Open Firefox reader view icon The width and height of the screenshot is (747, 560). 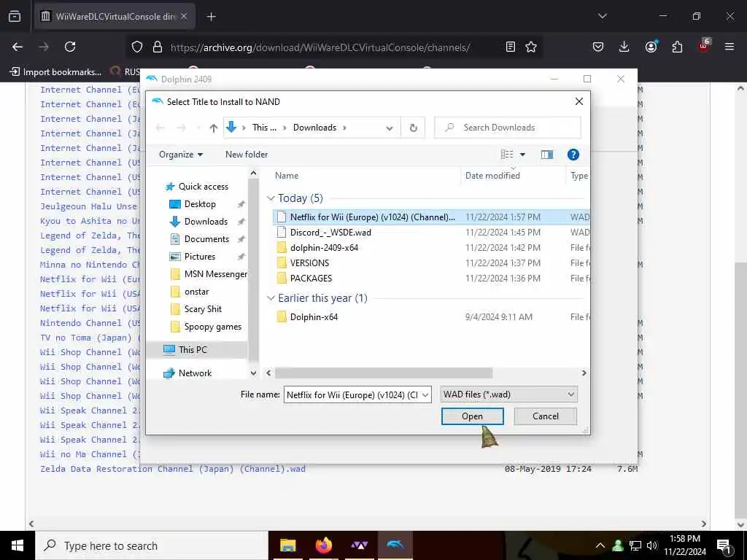(x=510, y=47)
